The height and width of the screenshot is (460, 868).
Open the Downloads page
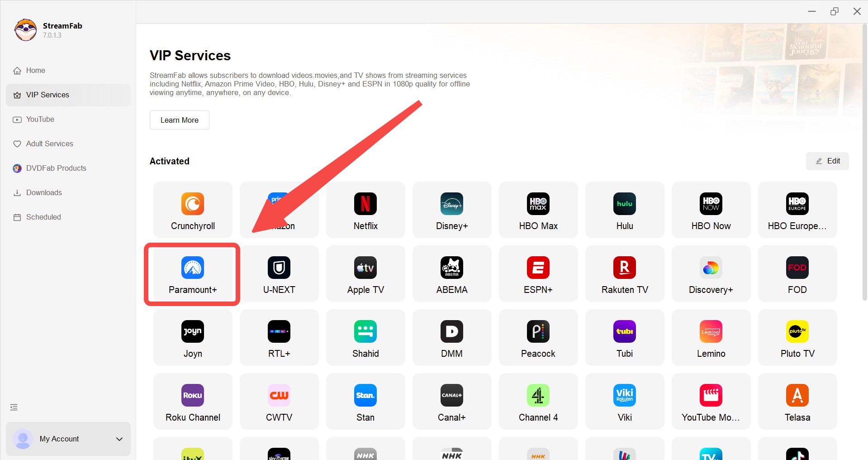43,192
